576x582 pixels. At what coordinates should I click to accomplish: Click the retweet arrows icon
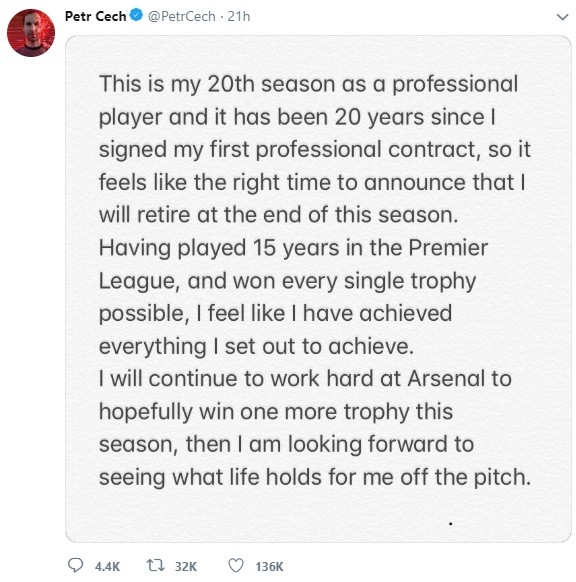point(156,566)
